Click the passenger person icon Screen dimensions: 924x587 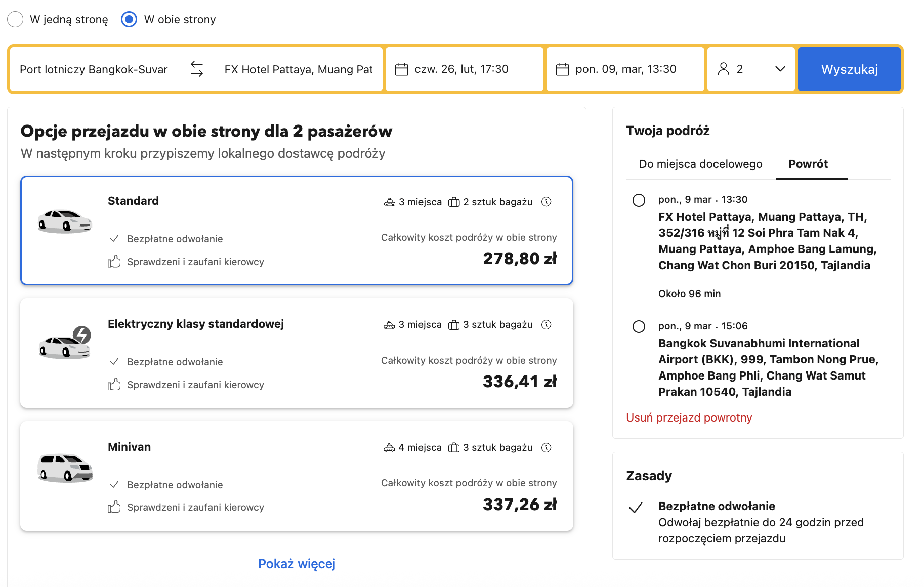coord(724,69)
